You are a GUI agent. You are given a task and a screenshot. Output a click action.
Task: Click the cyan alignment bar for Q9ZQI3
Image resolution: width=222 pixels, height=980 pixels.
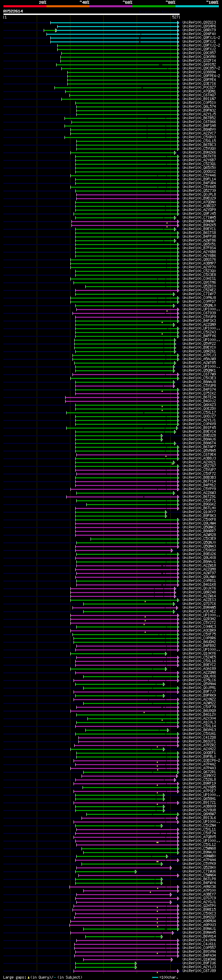[x=114, y=23]
